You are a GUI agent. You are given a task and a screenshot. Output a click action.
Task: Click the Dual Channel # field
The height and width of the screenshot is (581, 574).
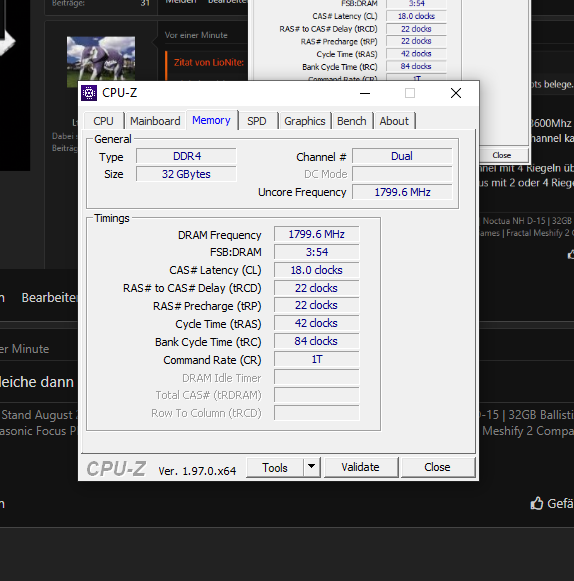pos(402,156)
